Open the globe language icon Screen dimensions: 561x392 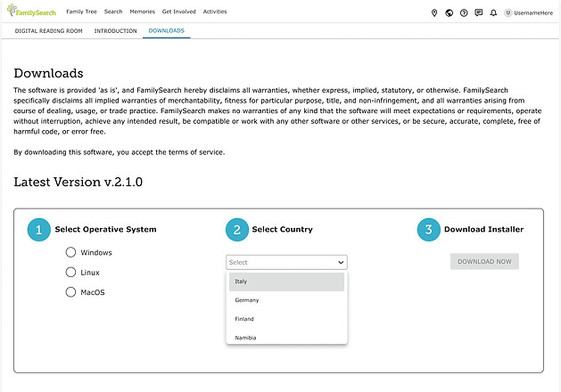[x=449, y=12]
